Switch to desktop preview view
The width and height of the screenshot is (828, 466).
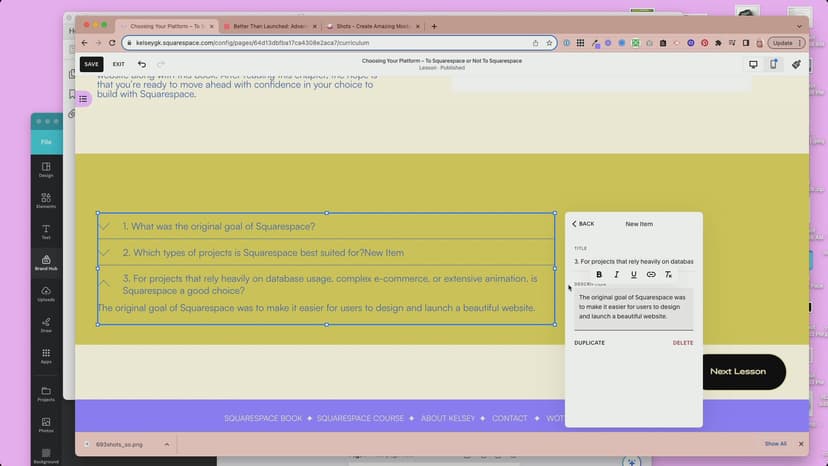pos(753,64)
